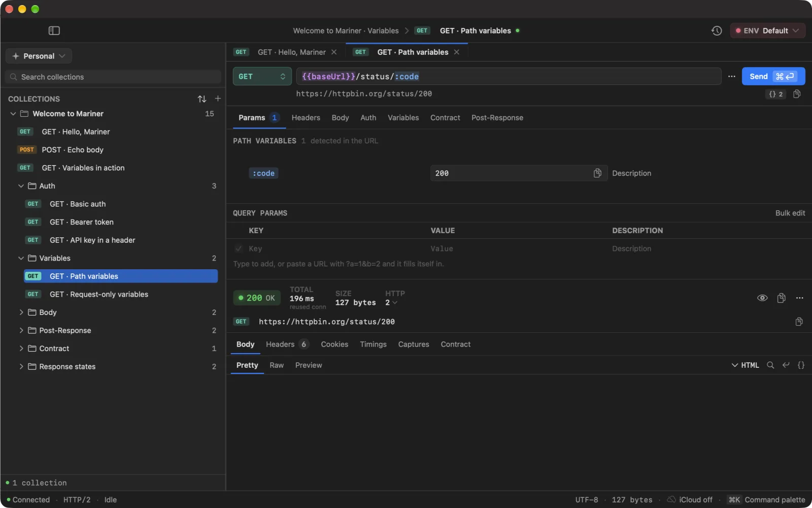Open the variables braces counter badge

[775, 94]
